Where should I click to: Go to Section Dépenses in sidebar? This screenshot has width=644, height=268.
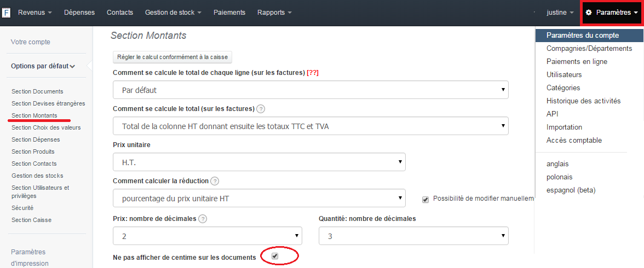(x=36, y=139)
